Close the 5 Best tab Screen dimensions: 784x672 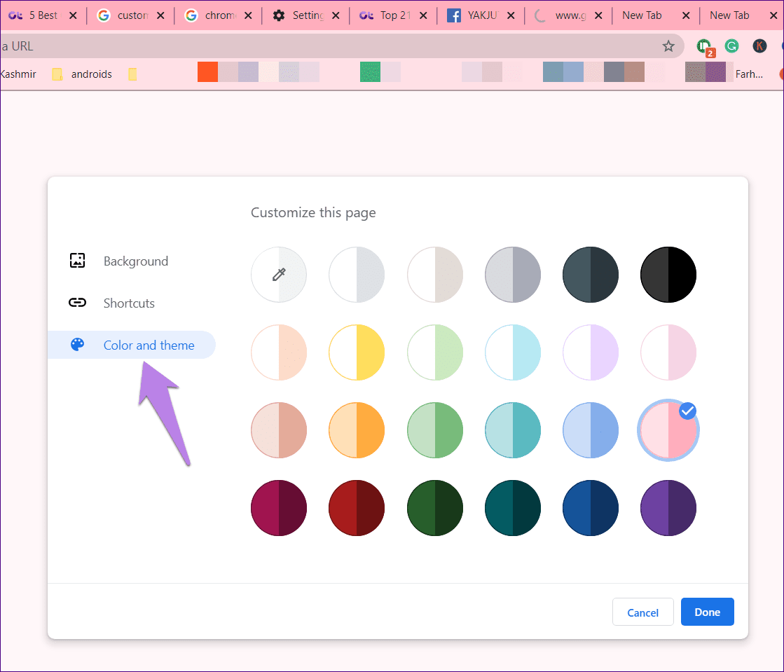(x=73, y=15)
